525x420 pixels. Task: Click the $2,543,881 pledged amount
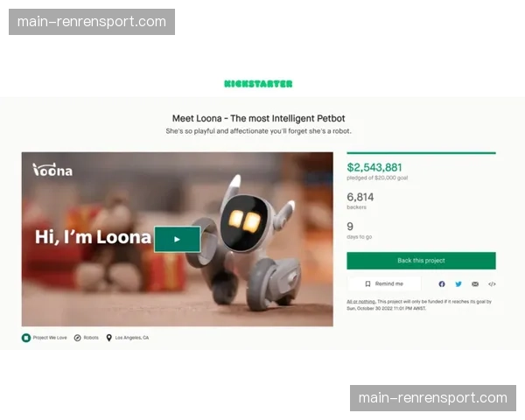pyautogui.click(x=374, y=167)
